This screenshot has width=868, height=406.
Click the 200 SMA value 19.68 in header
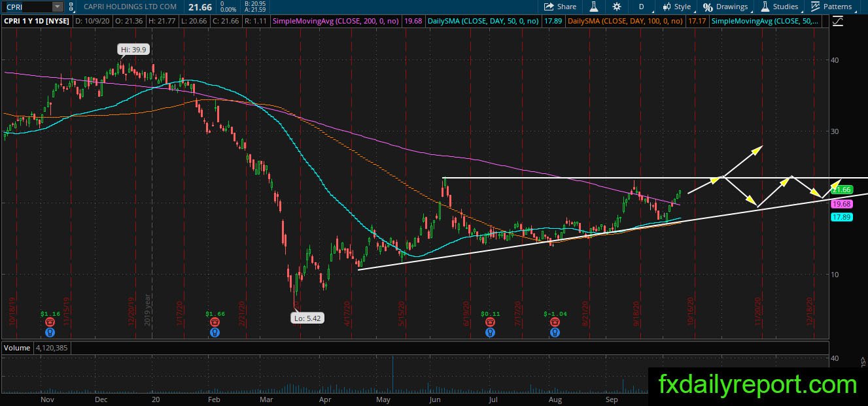click(x=413, y=22)
